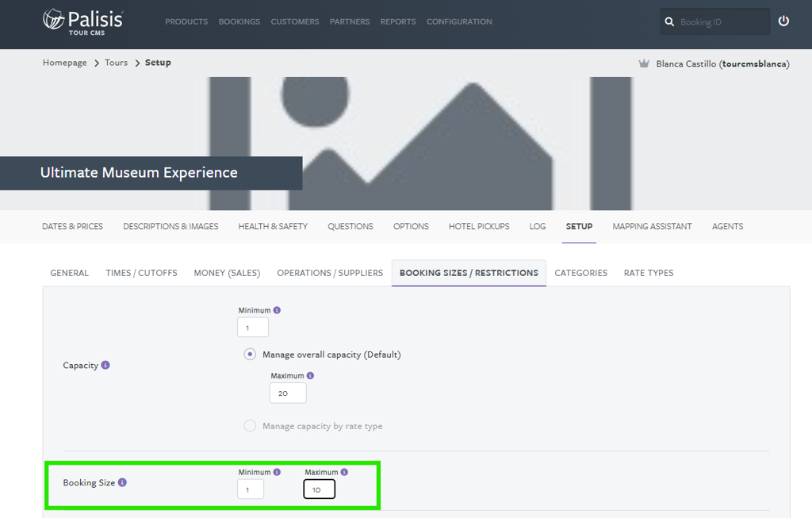Click the power logout icon

[783, 21]
